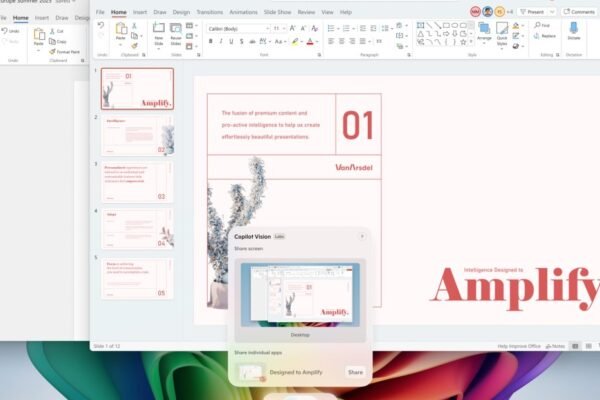Open the Arrange tool in the ribbon
Image resolution: width=600 pixels, height=400 pixels.
pyautogui.click(x=484, y=33)
